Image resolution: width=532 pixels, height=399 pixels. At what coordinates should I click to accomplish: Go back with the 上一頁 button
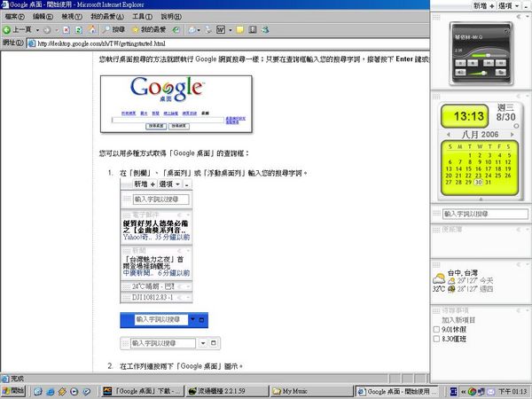(18, 30)
